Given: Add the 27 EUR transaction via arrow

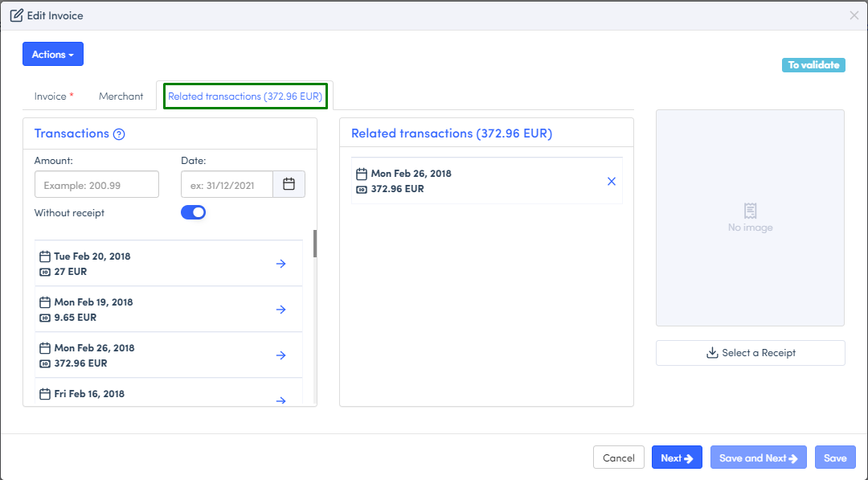Looking at the screenshot, I should tap(280, 264).
